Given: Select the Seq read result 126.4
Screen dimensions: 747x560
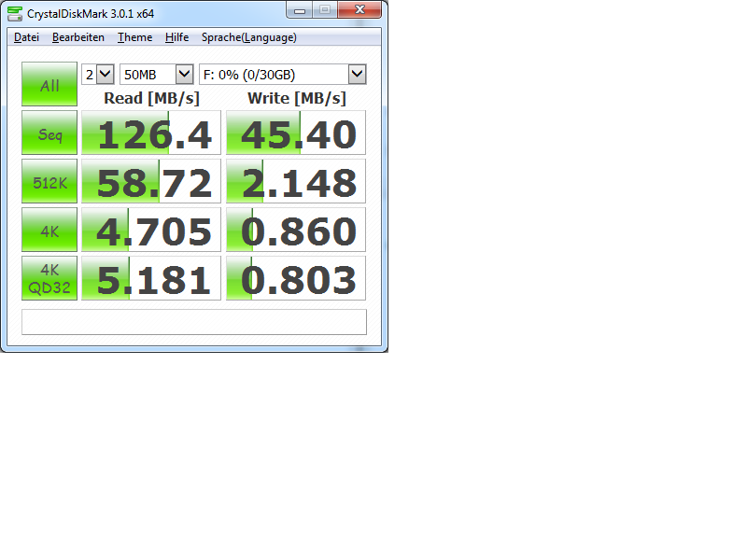Looking at the screenshot, I should click(x=151, y=133).
